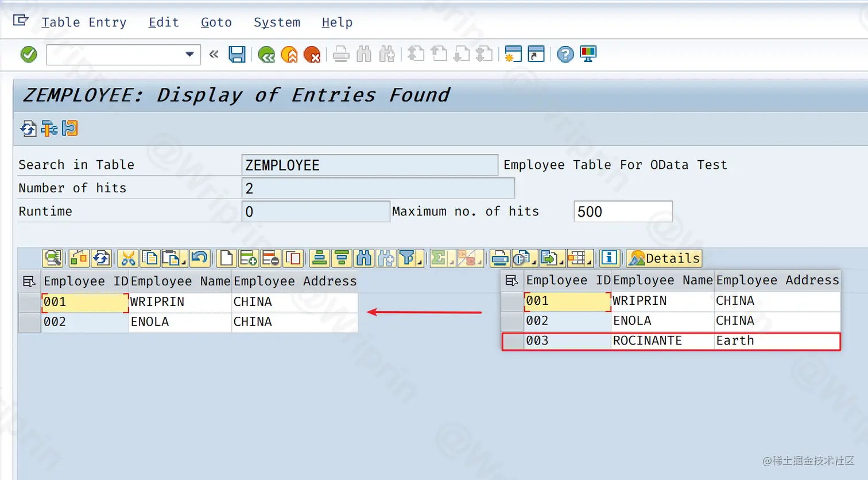The width and height of the screenshot is (868, 480).
Task: Open the Export dropdown
Action: click(552, 258)
